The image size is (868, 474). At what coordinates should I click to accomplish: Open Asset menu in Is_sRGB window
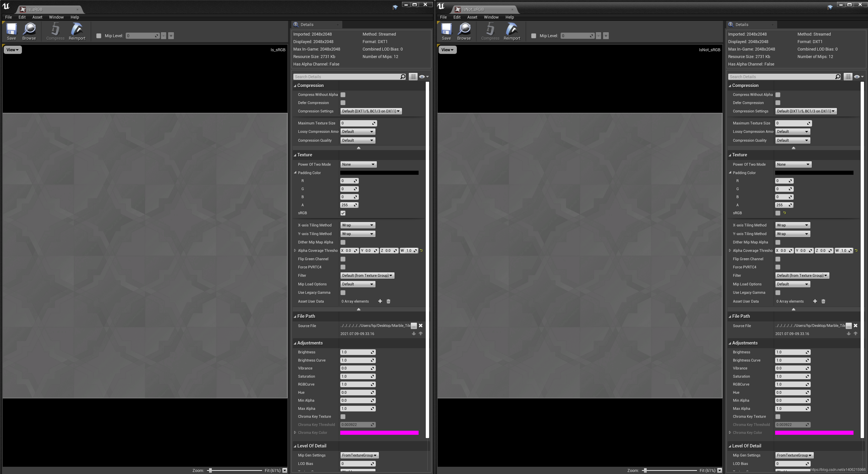(x=37, y=17)
